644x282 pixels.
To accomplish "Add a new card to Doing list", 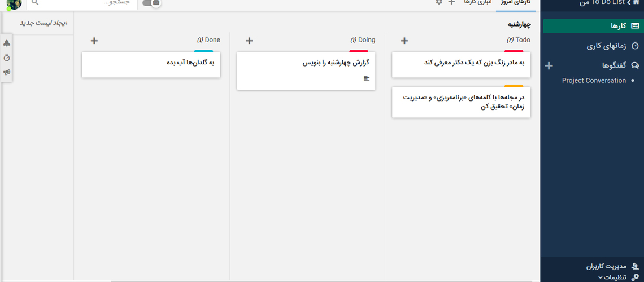I will (x=249, y=41).
